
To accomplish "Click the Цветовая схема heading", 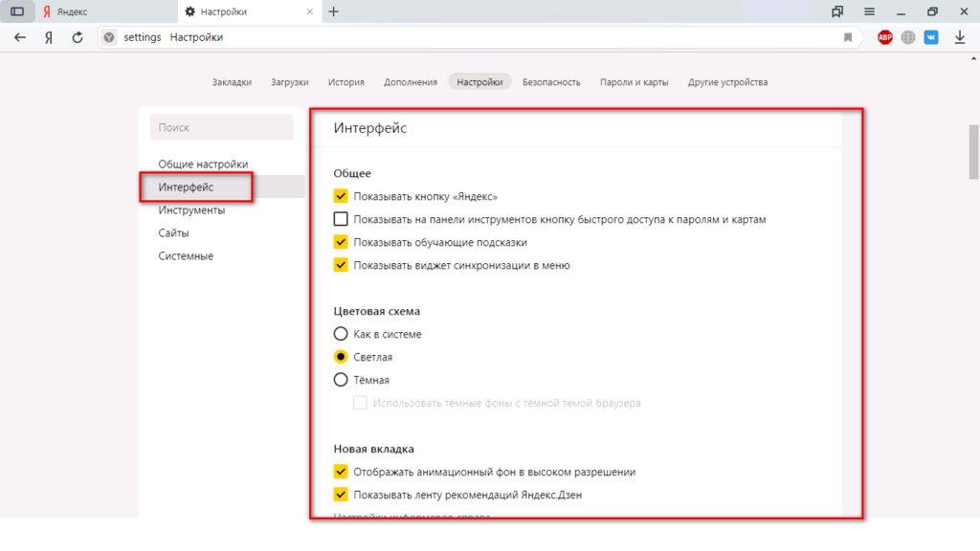I will click(x=377, y=311).
